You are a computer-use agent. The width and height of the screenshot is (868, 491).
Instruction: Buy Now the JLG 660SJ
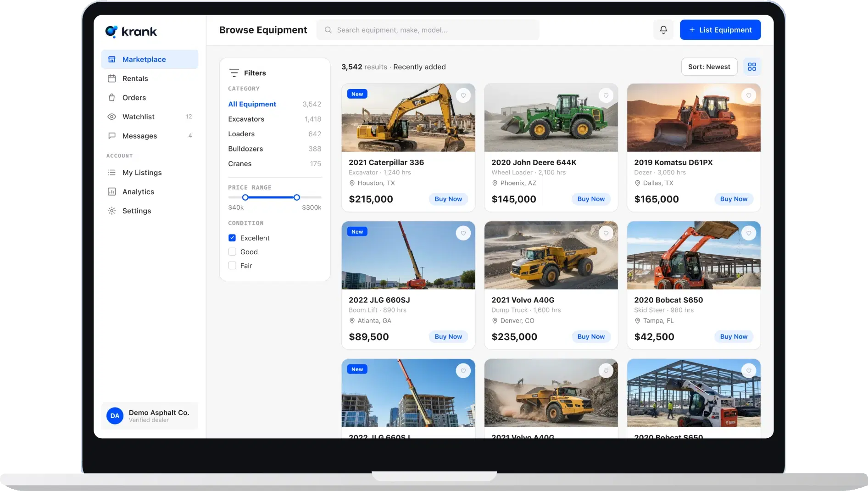pos(448,337)
